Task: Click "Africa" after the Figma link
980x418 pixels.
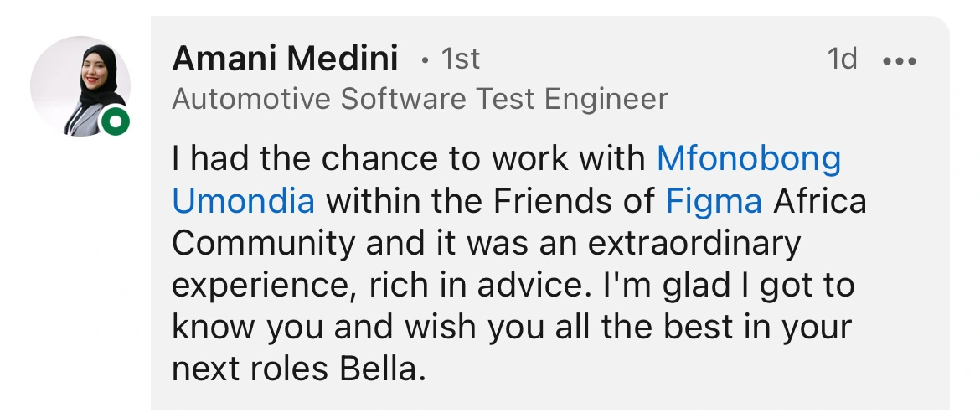Action: click(x=820, y=202)
